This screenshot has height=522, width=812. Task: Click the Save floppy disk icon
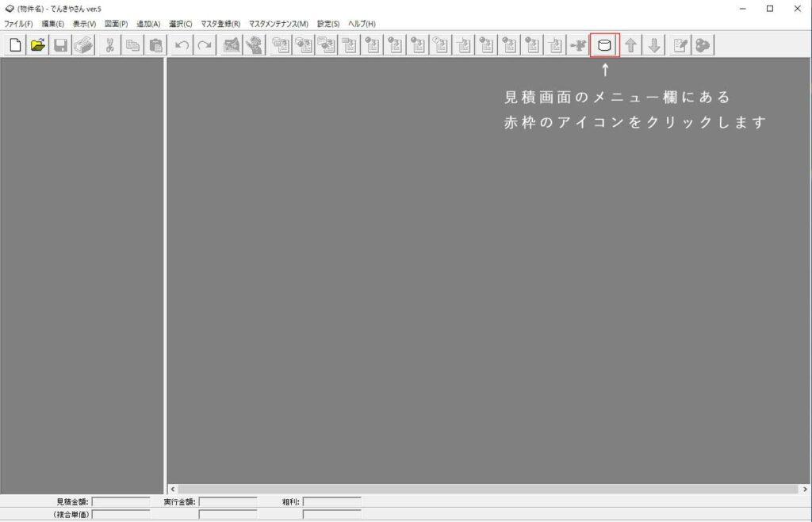[x=60, y=45]
